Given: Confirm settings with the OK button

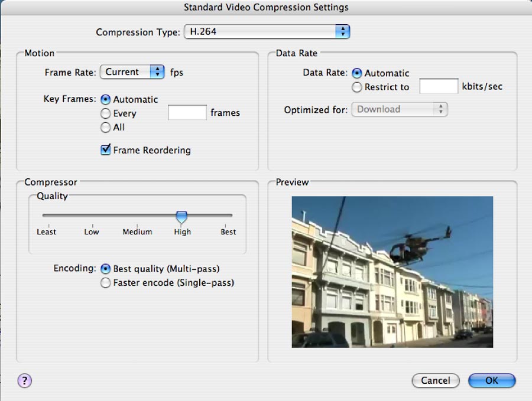Looking at the screenshot, I should [x=491, y=381].
